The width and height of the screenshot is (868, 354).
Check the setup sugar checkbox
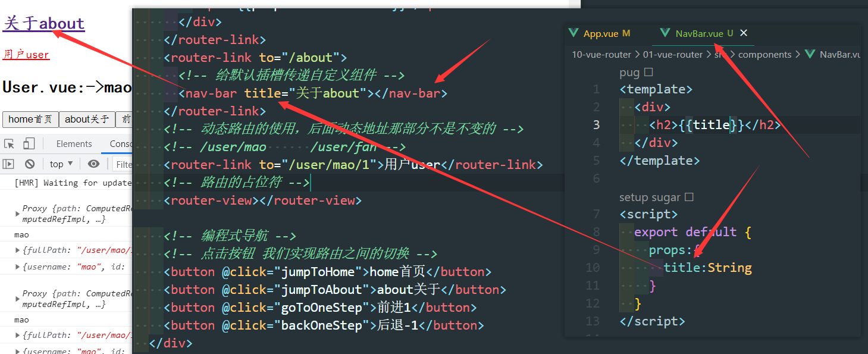689,197
